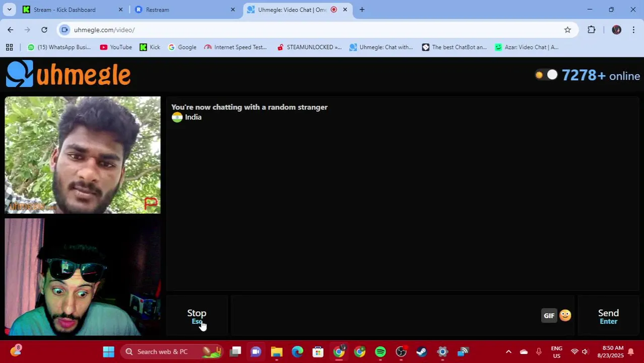
Task: Click the OneDrive cloud tray icon
Action: (524, 351)
